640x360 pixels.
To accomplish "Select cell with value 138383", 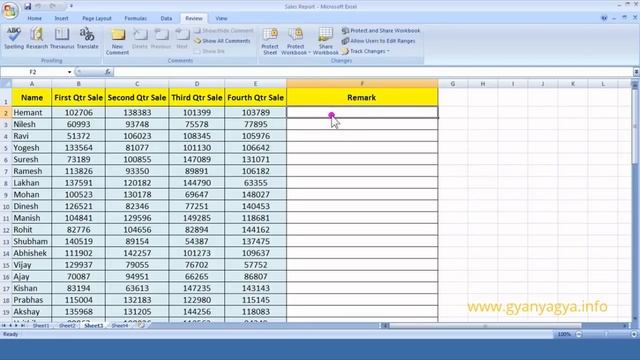I will [137, 113].
